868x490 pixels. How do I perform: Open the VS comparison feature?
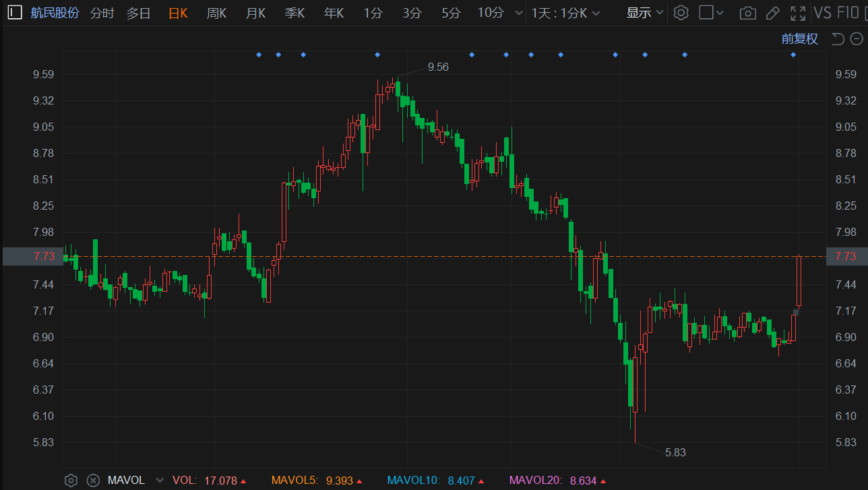coord(822,13)
